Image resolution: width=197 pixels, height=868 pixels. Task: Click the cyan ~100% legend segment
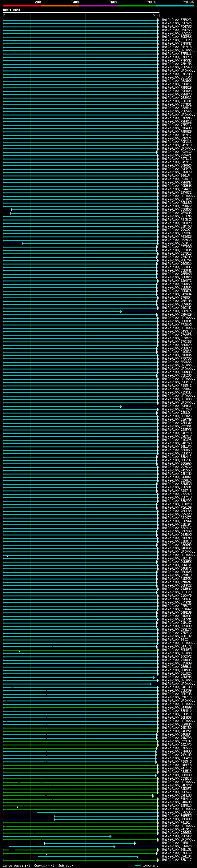click(x=175, y=6)
